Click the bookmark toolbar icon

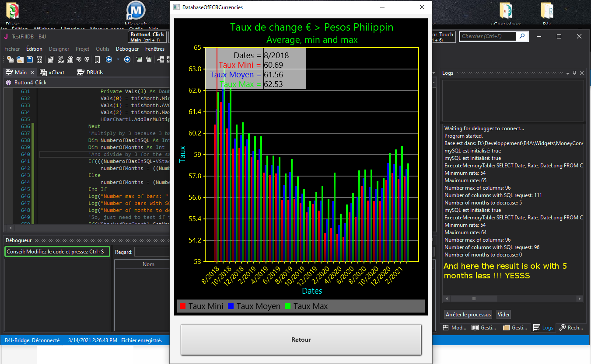(x=97, y=59)
